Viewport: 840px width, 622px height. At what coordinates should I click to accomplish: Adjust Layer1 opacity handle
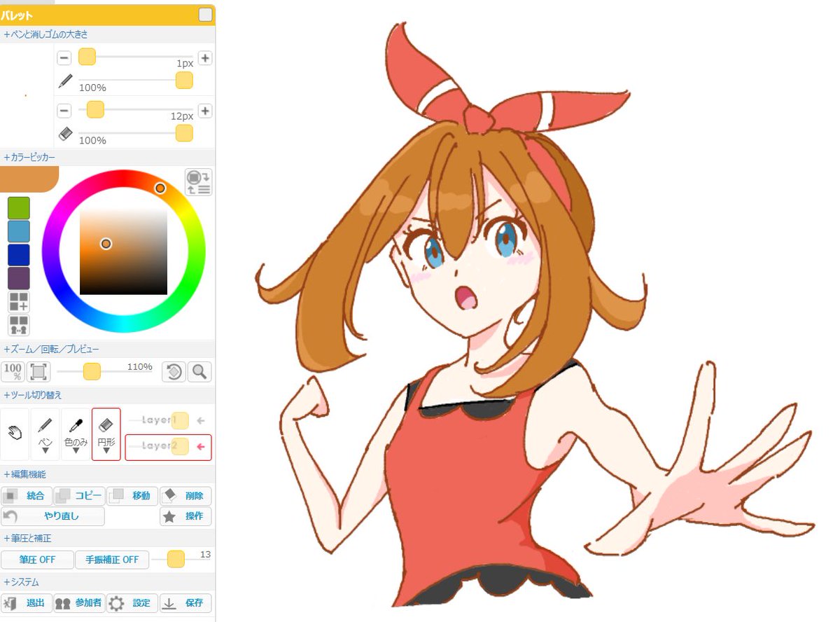click(180, 420)
